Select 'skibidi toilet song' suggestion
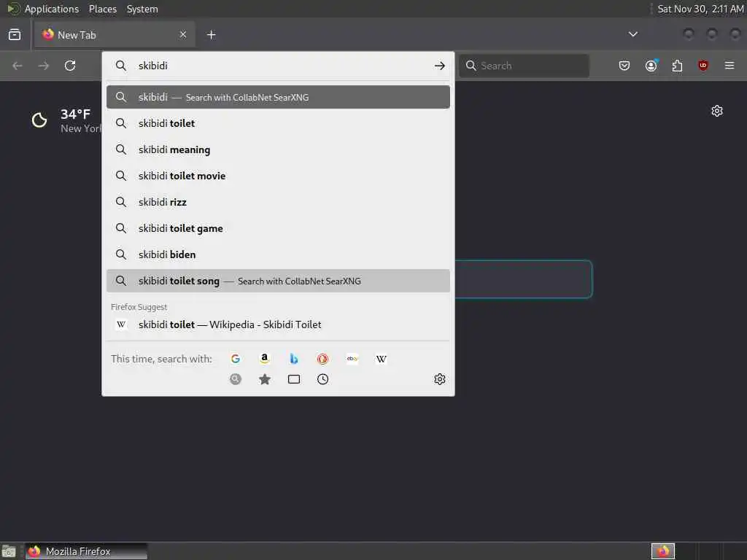 tap(278, 281)
